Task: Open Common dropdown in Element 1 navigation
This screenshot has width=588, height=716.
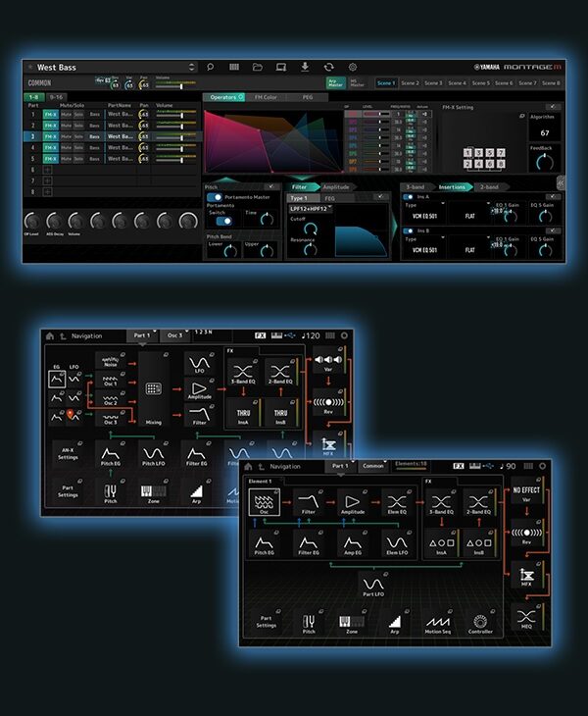Action: [x=373, y=466]
